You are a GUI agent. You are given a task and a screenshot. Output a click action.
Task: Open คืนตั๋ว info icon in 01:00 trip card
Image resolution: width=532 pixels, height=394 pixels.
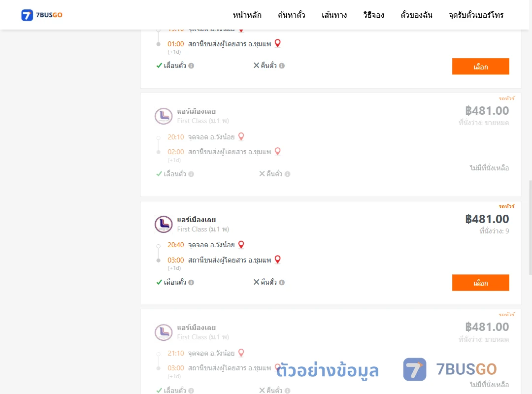[282, 66]
